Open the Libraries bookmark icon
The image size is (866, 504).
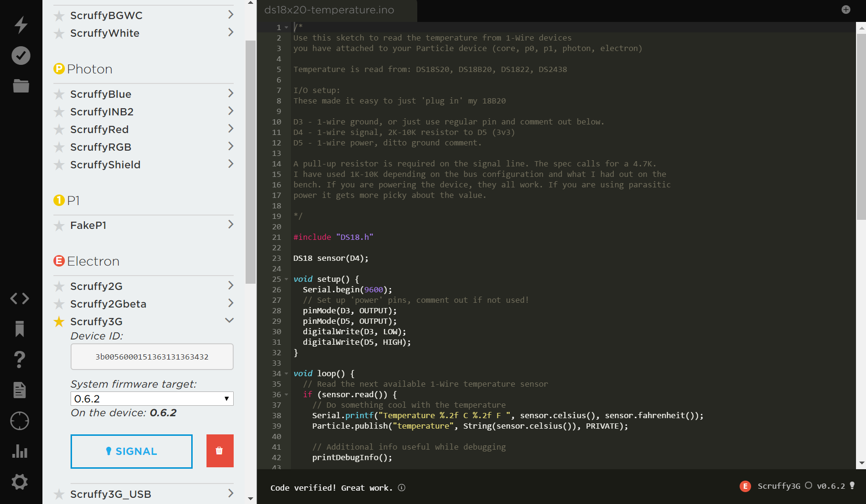(x=20, y=329)
